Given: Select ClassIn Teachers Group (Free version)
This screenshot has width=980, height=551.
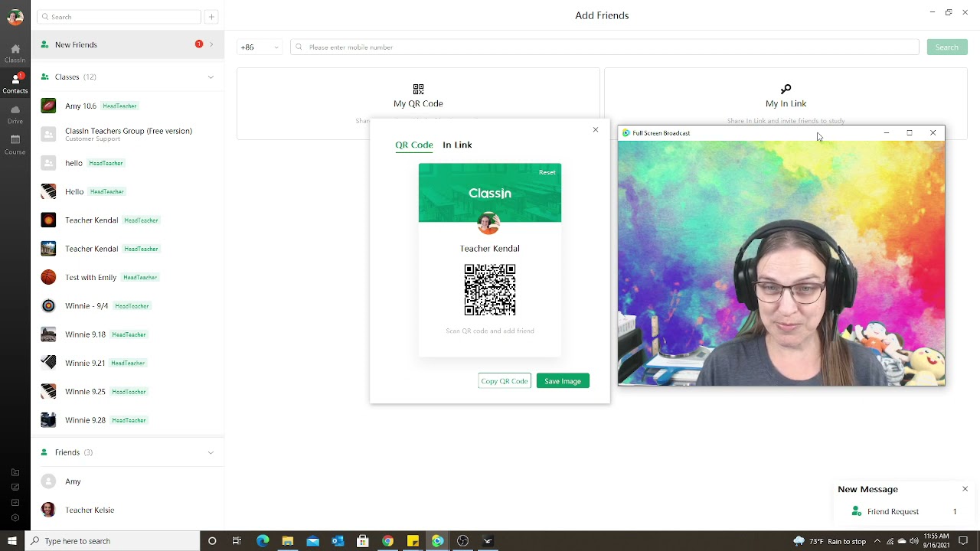Looking at the screenshot, I should (128, 135).
